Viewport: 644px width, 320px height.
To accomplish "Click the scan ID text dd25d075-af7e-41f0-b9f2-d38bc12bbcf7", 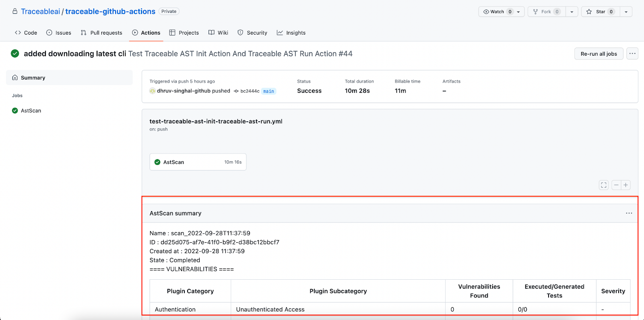I will (x=220, y=242).
